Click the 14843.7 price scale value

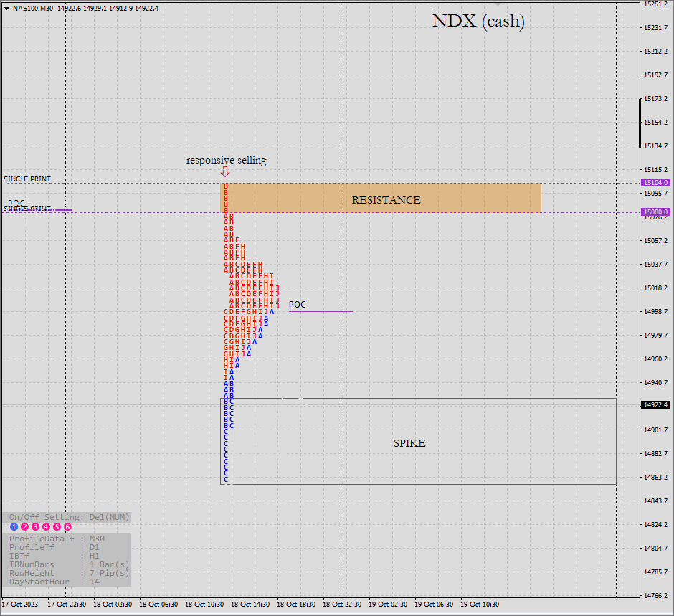click(x=655, y=501)
